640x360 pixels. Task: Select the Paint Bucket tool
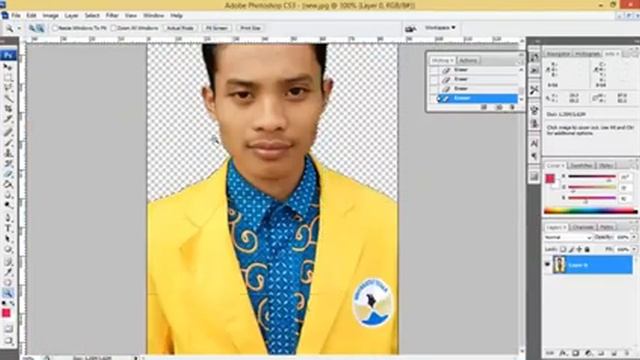[x=7, y=184]
